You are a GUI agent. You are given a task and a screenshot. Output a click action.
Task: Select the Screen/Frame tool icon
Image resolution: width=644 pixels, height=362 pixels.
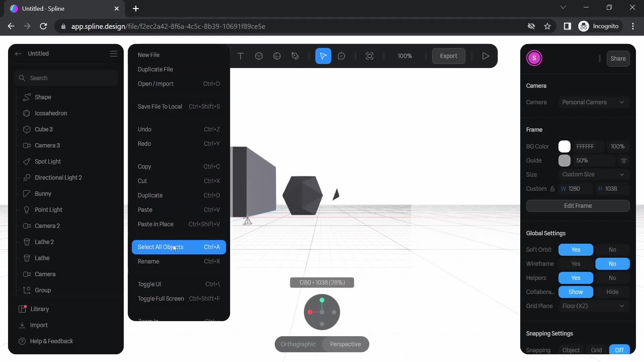point(370,56)
